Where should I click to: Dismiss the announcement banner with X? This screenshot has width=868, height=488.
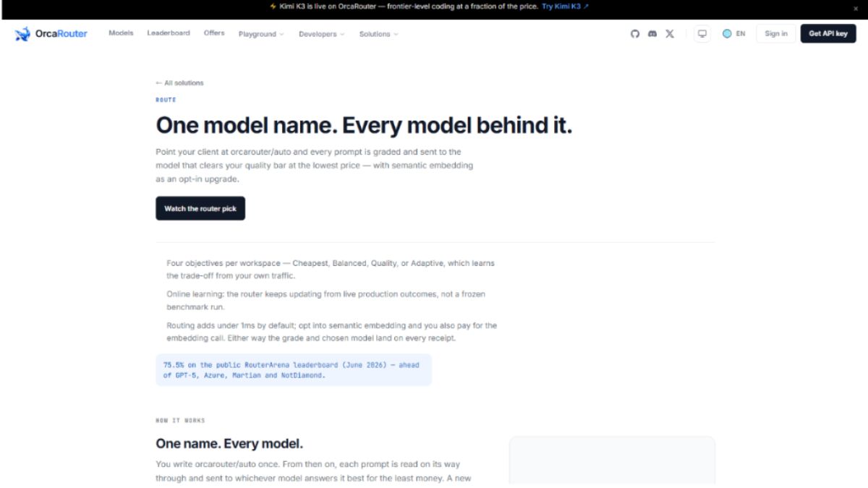pyautogui.click(x=856, y=8)
